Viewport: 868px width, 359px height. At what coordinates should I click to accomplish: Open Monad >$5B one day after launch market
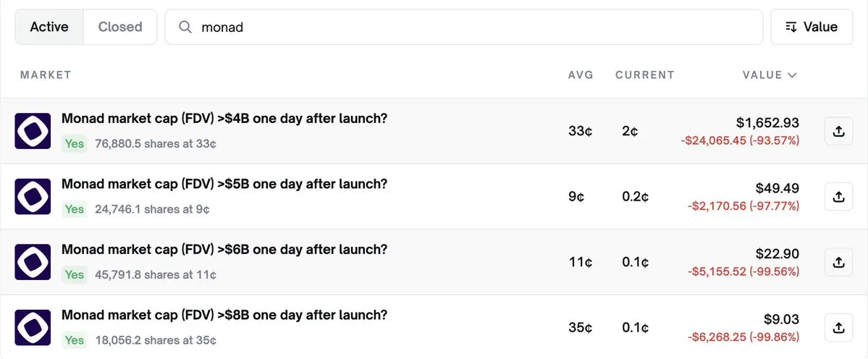tap(224, 185)
